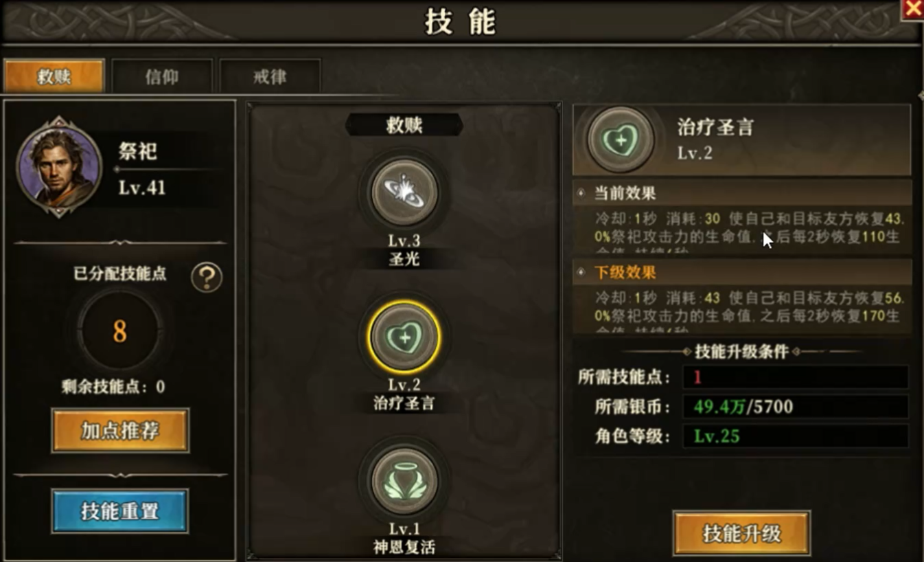This screenshot has width=924, height=562.
Task: Click the 当前效果 section header
Action: (742, 193)
